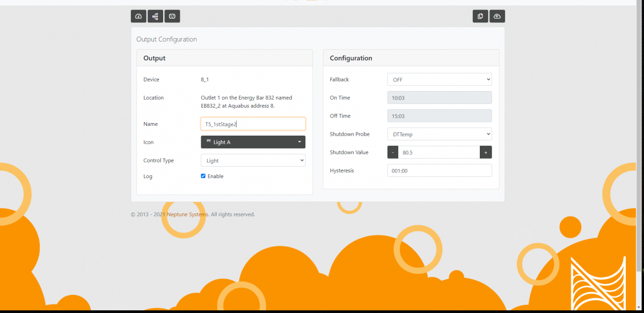Open the Shutdown Probe DTTemp dropdown

440,134
